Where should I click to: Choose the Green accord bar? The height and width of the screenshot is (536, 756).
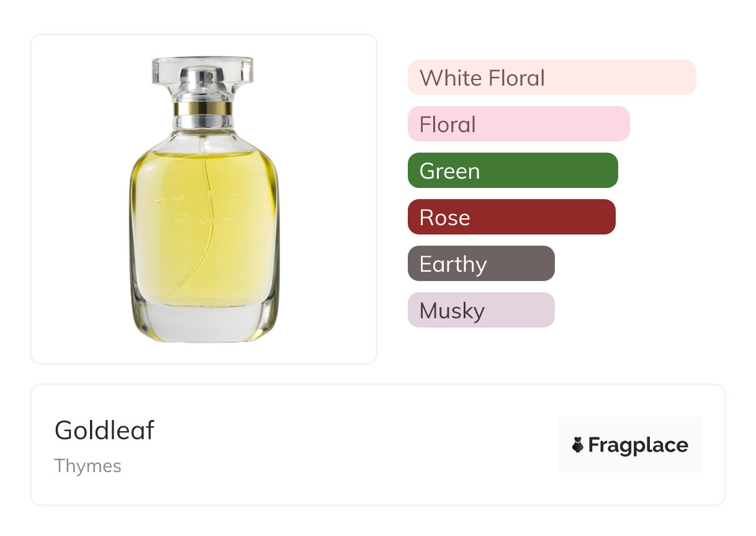tap(513, 171)
